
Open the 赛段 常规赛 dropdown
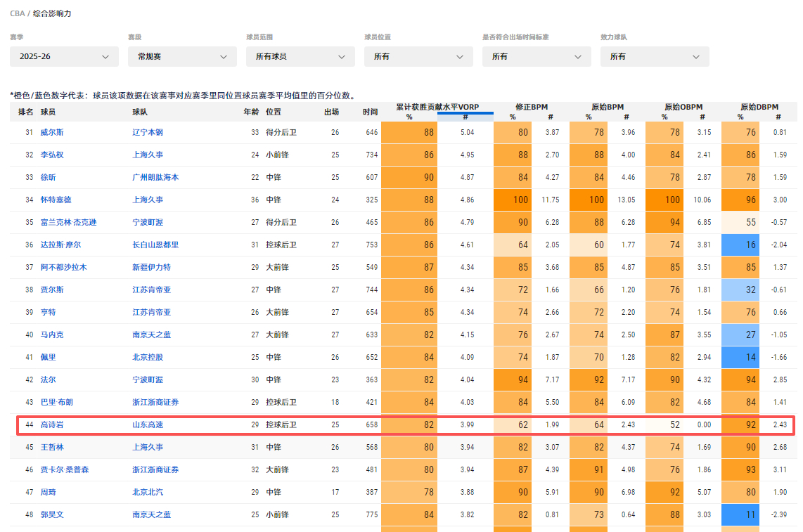(x=182, y=56)
